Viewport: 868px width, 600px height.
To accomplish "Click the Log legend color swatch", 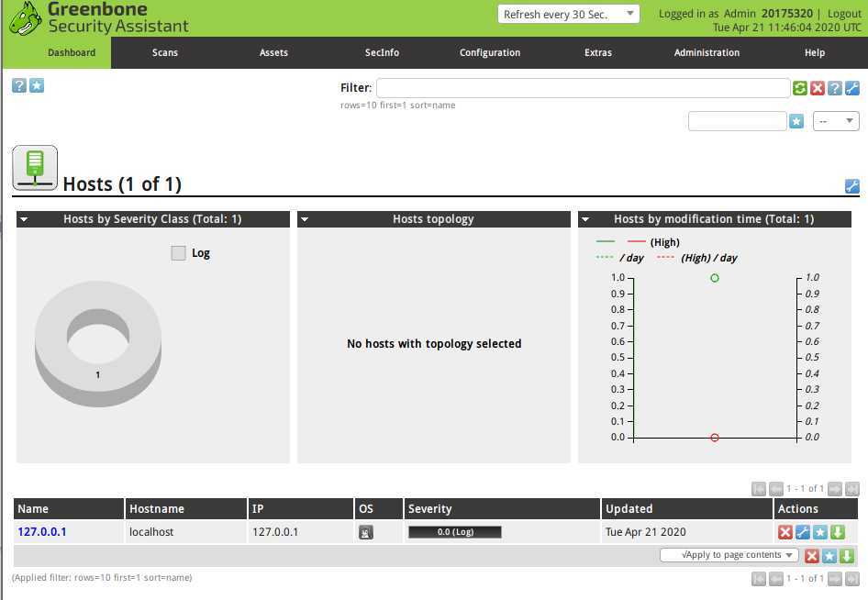I will click(x=178, y=253).
